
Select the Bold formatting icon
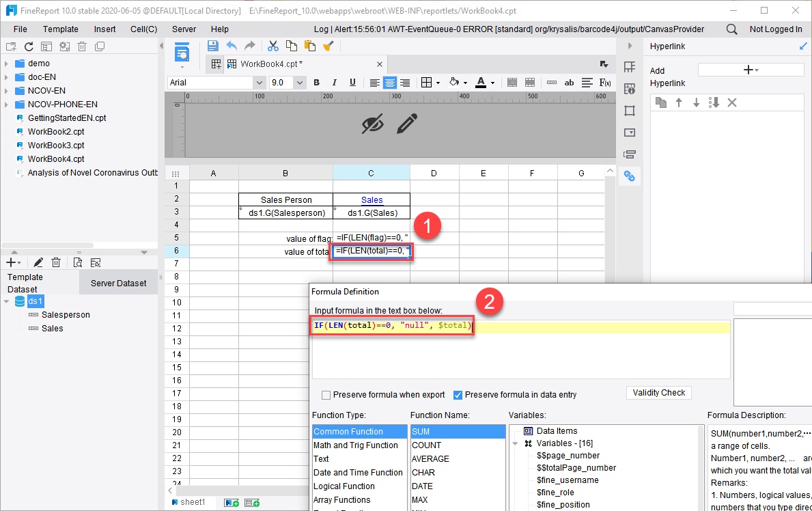pyautogui.click(x=316, y=82)
